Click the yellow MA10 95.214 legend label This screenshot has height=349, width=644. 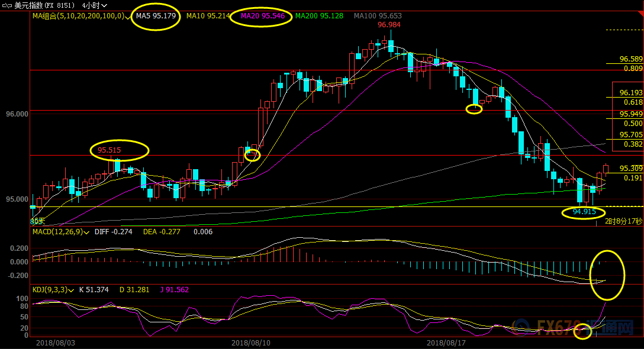tap(207, 16)
